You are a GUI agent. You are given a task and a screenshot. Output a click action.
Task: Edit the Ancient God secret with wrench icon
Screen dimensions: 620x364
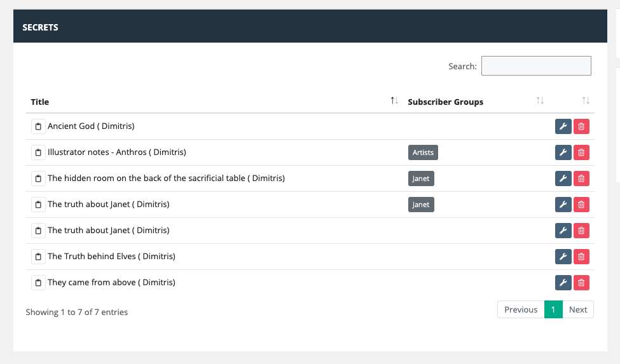563,126
